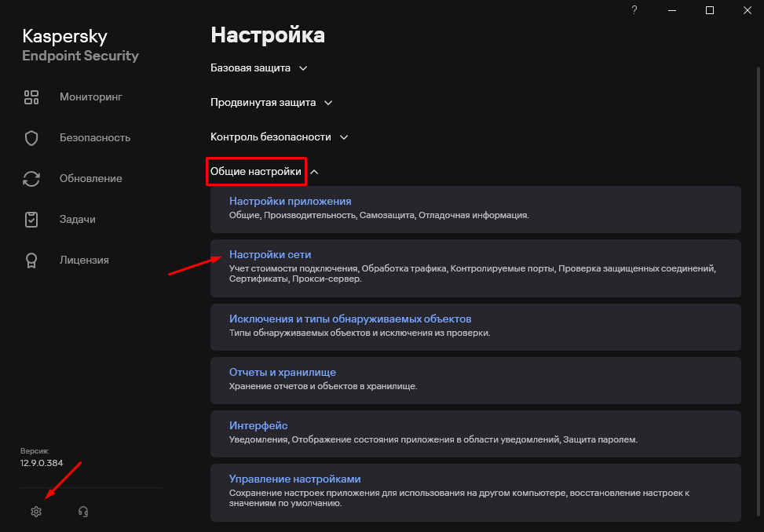Image resolution: width=764 pixels, height=532 pixels.
Task: Open the Мониторинг menu item
Action: click(x=91, y=97)
